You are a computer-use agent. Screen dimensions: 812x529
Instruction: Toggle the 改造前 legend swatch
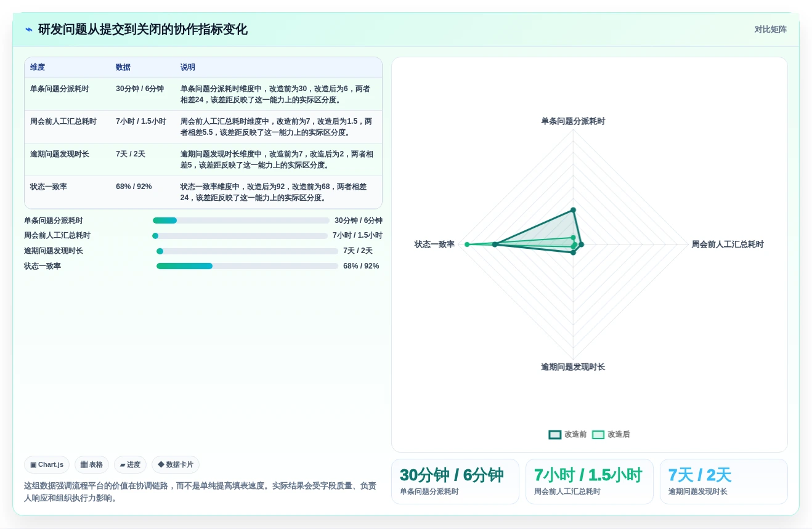pyautogui.click(x=555, y=435)
